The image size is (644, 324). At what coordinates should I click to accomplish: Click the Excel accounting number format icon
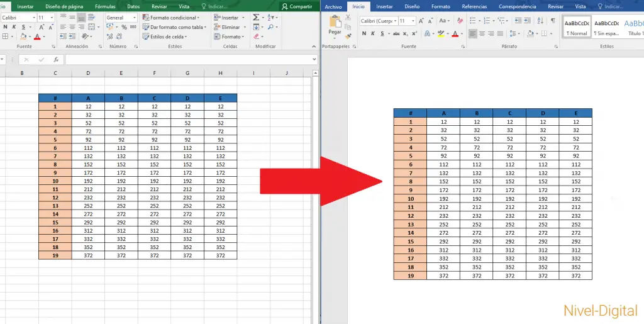(x=109, y=27)
